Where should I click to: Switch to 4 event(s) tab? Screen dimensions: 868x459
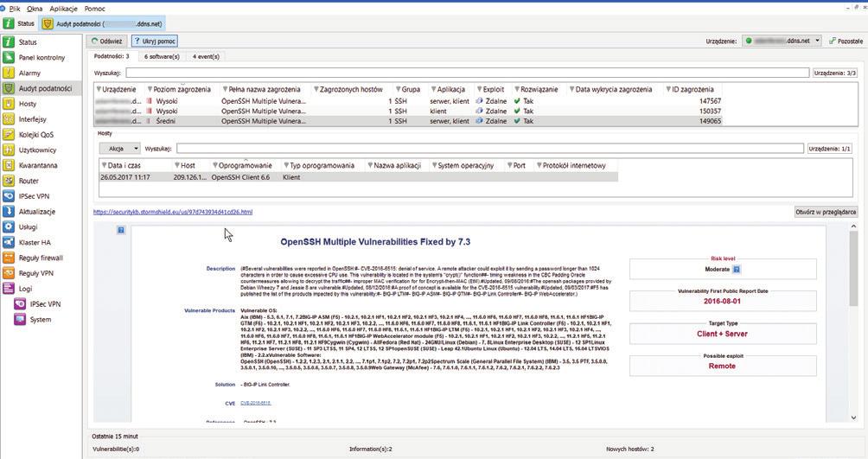[x=206, y=56]
